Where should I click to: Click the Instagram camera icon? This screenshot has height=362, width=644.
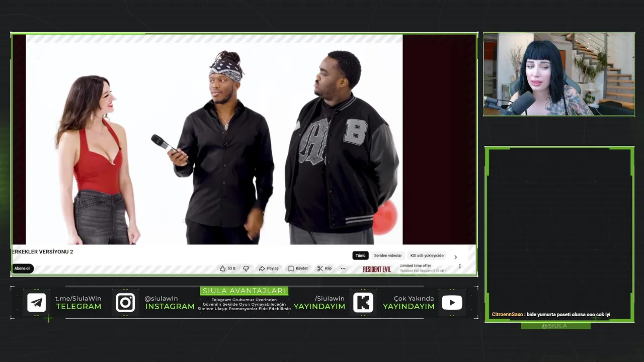125,303
